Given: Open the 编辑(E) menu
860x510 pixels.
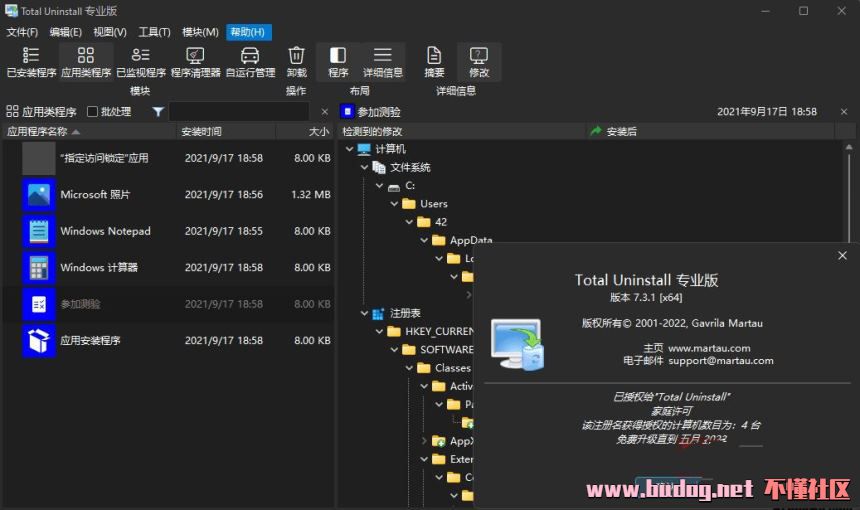Looking at the screenshot, I should [65, 32].
